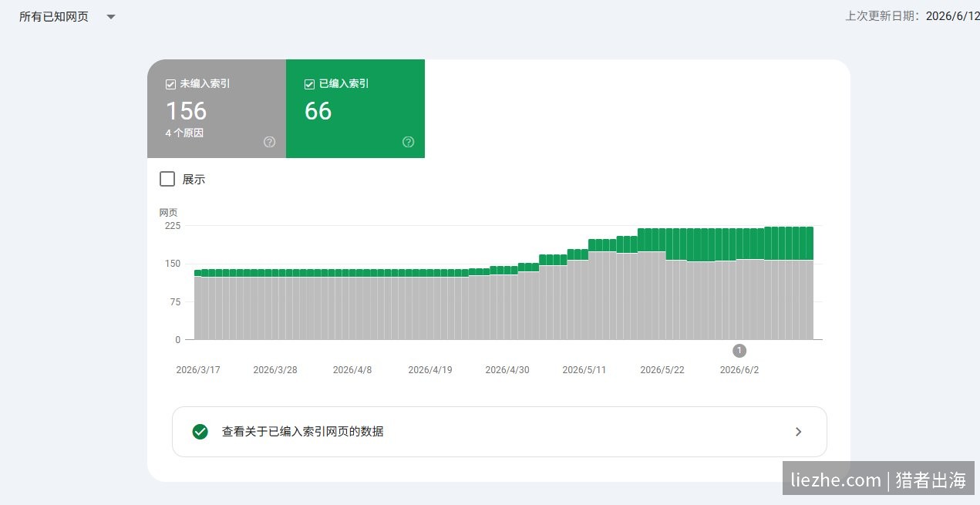This screenshot has height=505, width=980.
Task: Click the 上次更新日期 label
Action: click(884, 15)
